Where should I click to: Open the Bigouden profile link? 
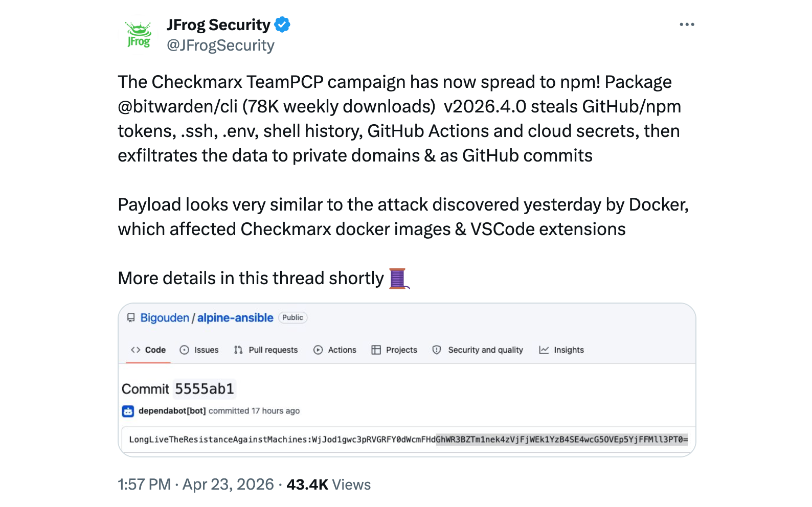[x=165, y=317]
